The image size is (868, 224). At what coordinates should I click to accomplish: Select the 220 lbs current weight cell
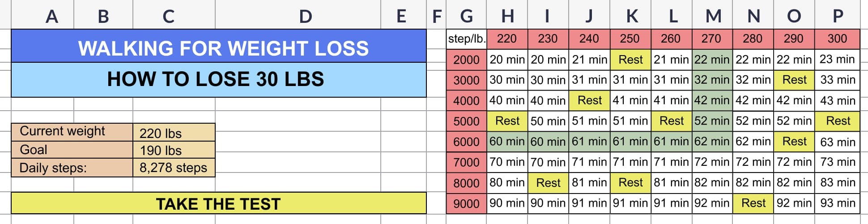pos(174,133)
